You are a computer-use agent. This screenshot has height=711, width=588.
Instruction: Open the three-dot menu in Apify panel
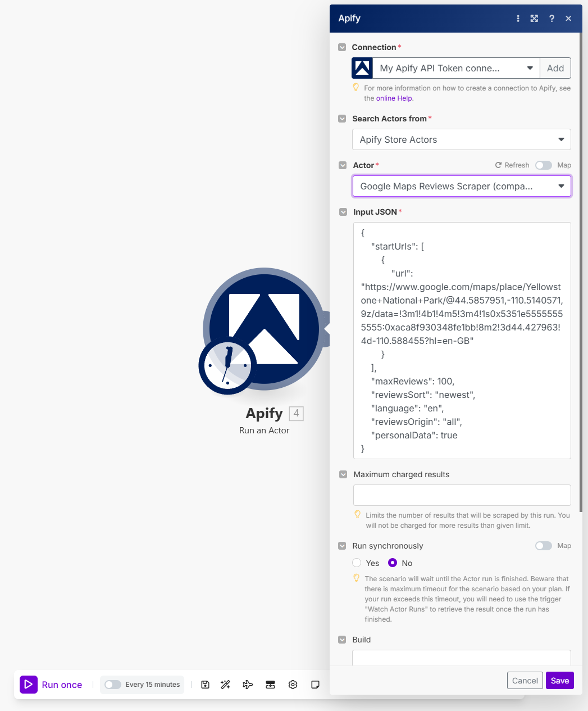(518, 19)
